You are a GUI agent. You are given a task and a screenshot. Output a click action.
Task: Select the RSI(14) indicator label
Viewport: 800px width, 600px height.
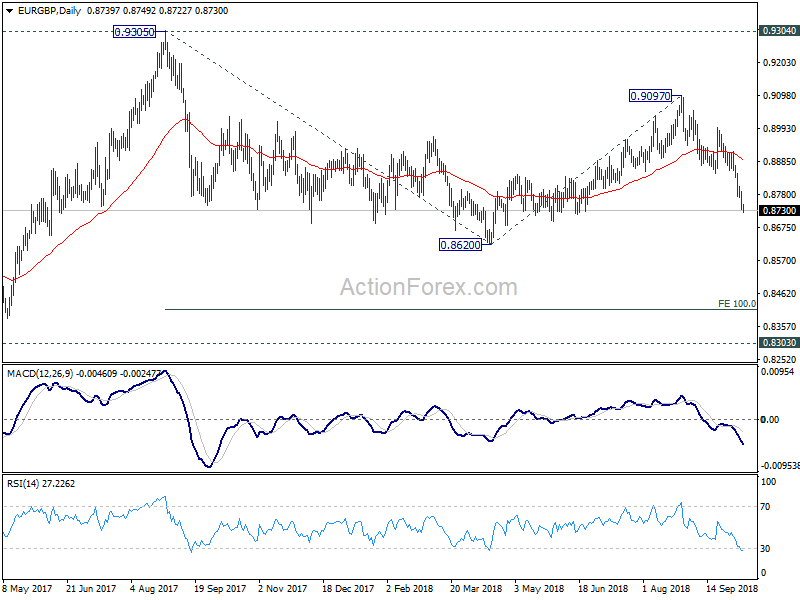point(23,484)
